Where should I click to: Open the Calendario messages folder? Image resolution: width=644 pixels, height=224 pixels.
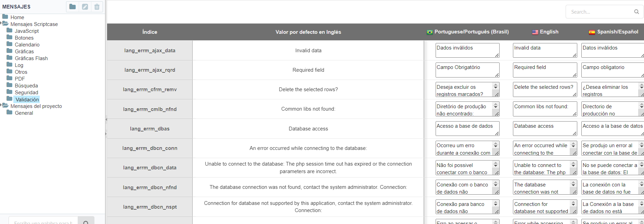point(27,45)
